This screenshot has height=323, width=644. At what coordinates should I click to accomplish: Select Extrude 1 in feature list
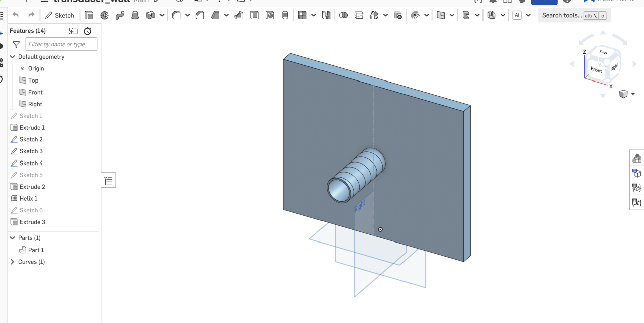[x=32, y=128]
